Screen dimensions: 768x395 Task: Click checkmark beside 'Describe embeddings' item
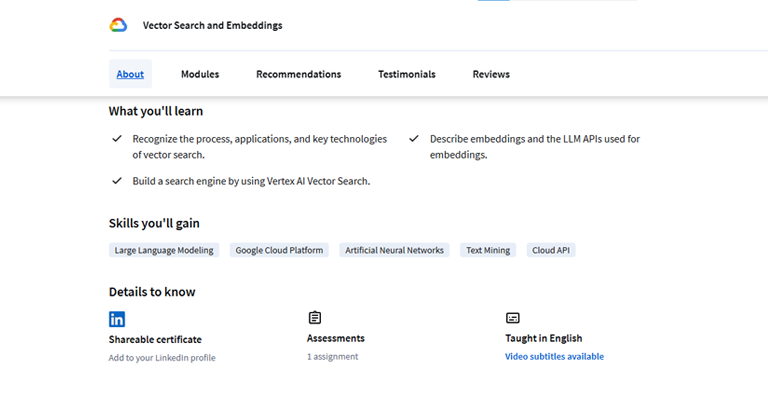[x=414, y=139]
